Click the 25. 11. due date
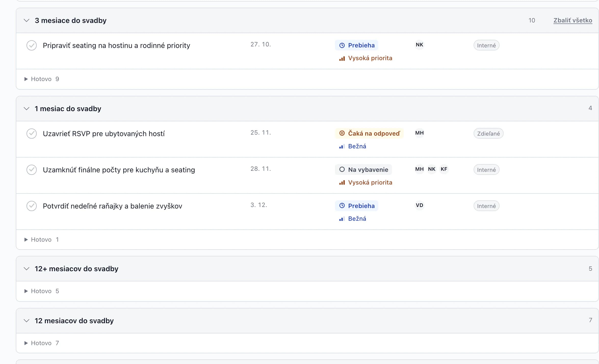The height and width of the screenshot is (364, 599). [261, 133]
